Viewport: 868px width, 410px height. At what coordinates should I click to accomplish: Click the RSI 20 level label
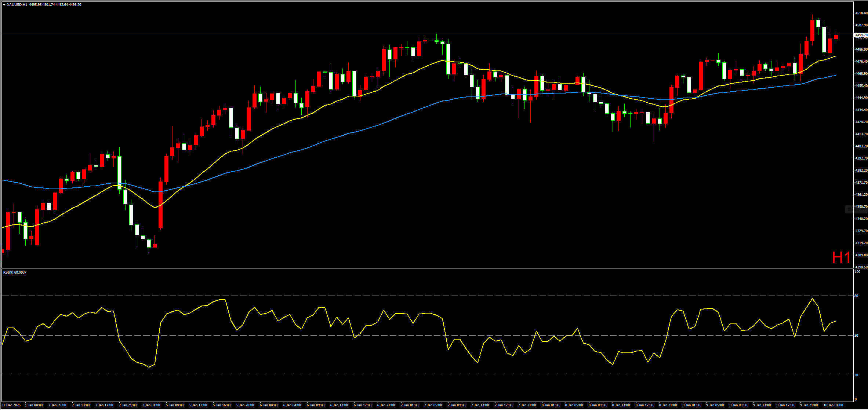[x=856, y=375]
